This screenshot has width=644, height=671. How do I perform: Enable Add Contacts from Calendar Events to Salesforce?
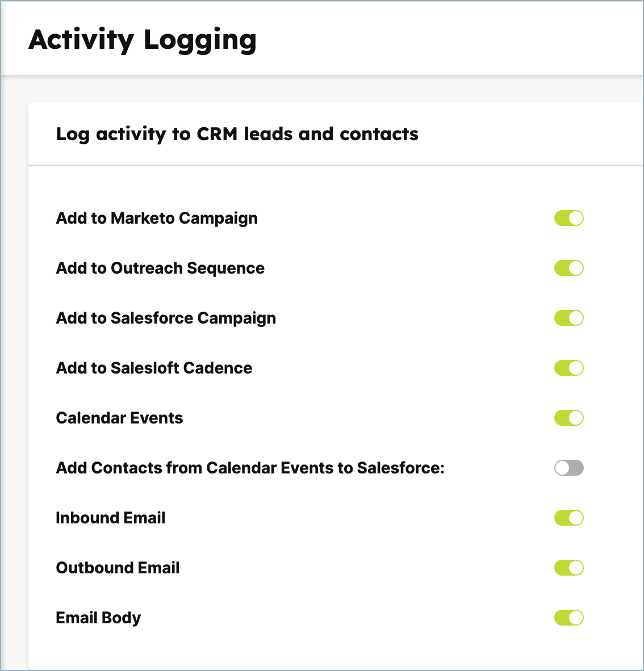pos(568,468)
